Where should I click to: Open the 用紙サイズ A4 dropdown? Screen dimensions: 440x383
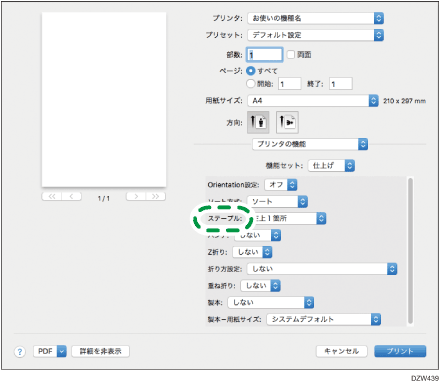point(313,100)
